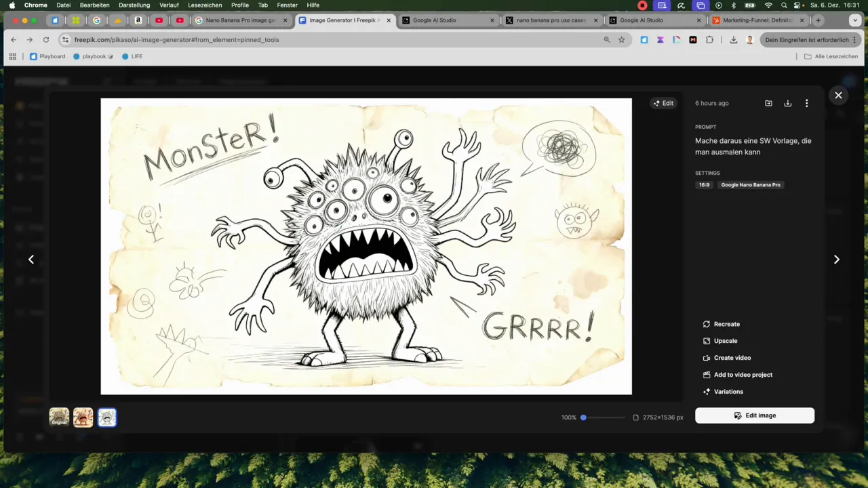Select the second colored monster thumbnail
This screenshot has height=488, width=868.
[x=83, y=418]
